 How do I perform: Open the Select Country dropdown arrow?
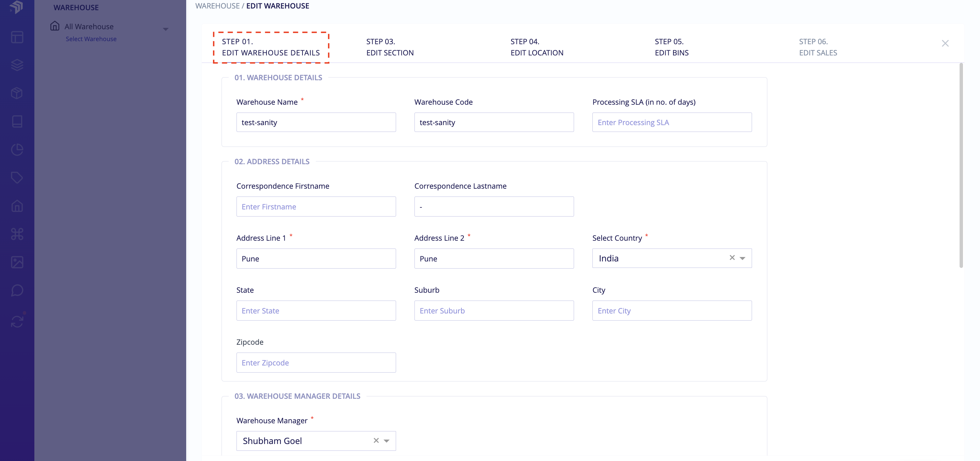tap(742, 258)
